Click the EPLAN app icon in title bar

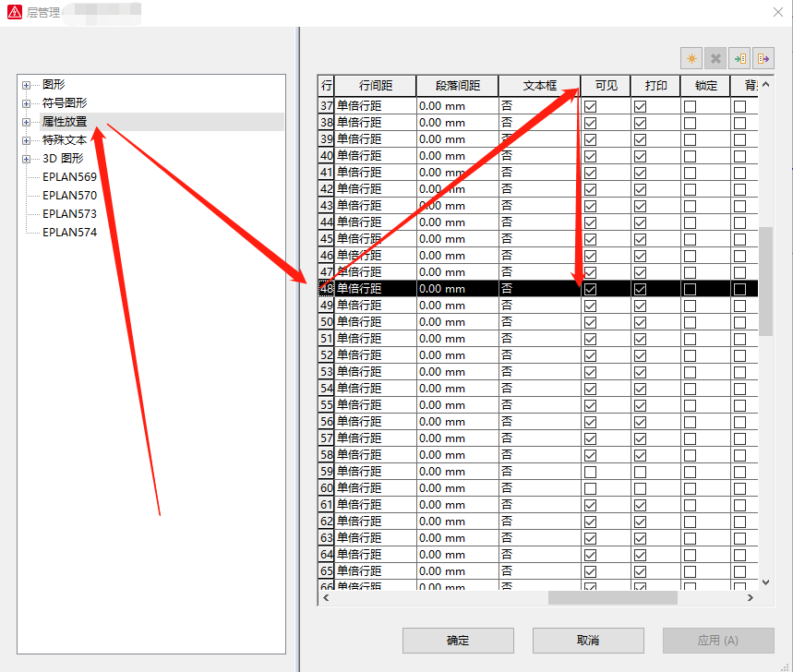[15, 12]
